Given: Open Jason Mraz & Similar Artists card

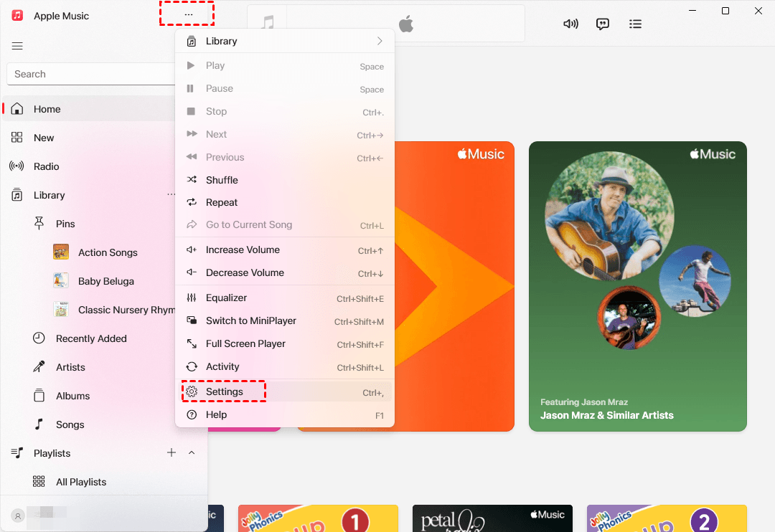Looking at the screenshot, I should [x=638, y=287].
